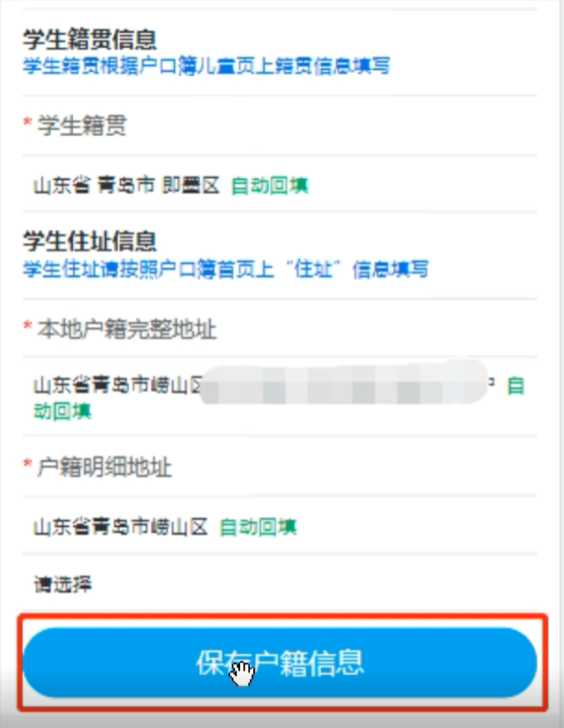Click the 本地户籍完整地址 field label
The height and width of the screenshot is (728, 564).
point(127,329)
